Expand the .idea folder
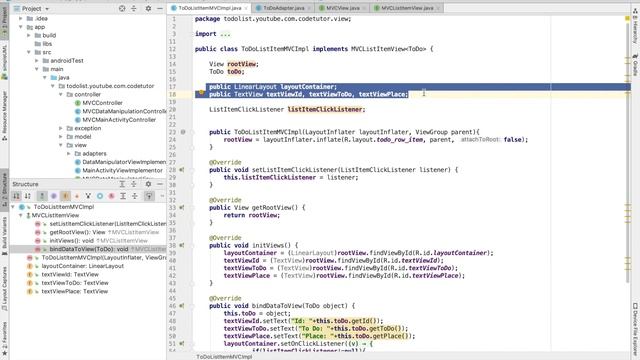640x360 pixels. point(21,18)
